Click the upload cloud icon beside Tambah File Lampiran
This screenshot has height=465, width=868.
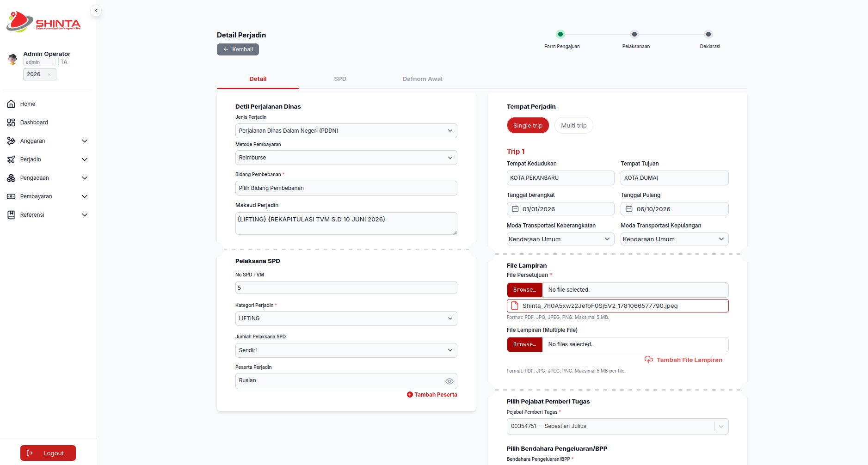tap(649, 360)
